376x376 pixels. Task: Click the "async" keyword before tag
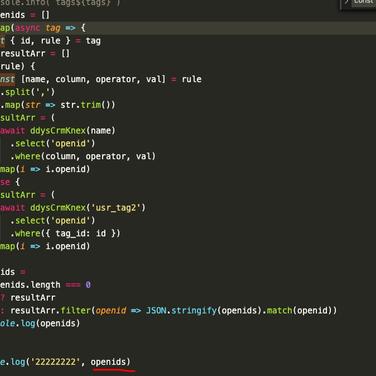point(27,28)
